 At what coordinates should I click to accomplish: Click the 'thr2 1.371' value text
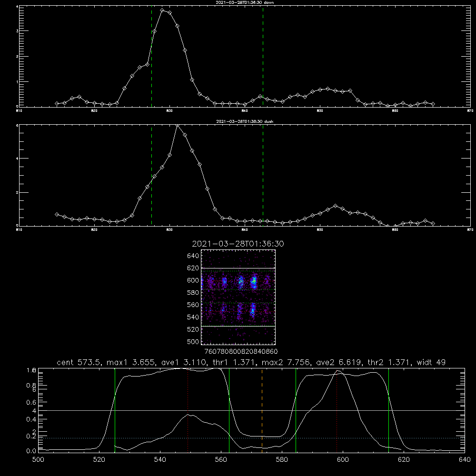390,362
